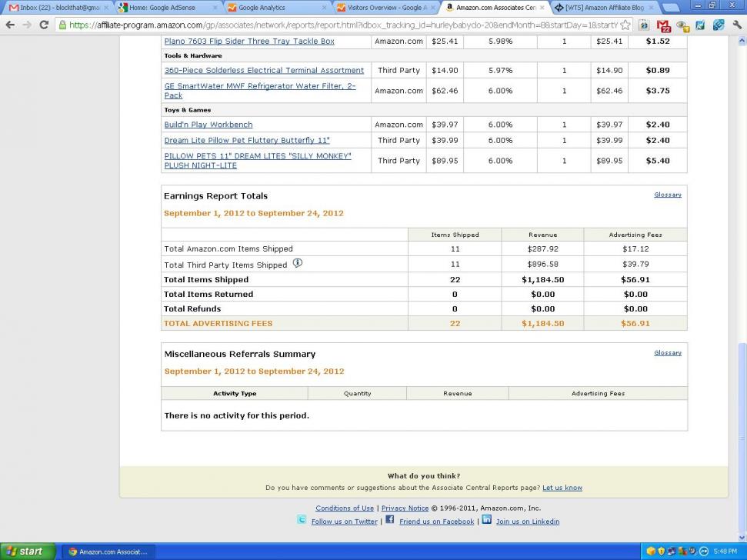Close the Google Analytics tab
This screenshot has width=747, height=560.
(325, 8)
